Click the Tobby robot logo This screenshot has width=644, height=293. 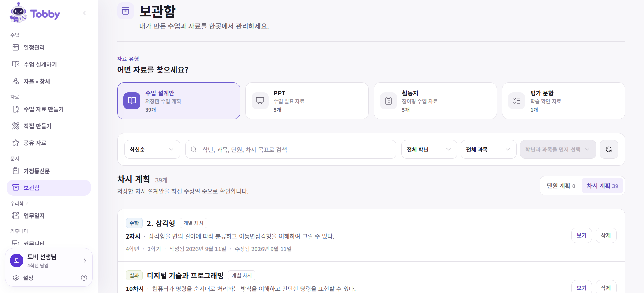coord(18,13)
